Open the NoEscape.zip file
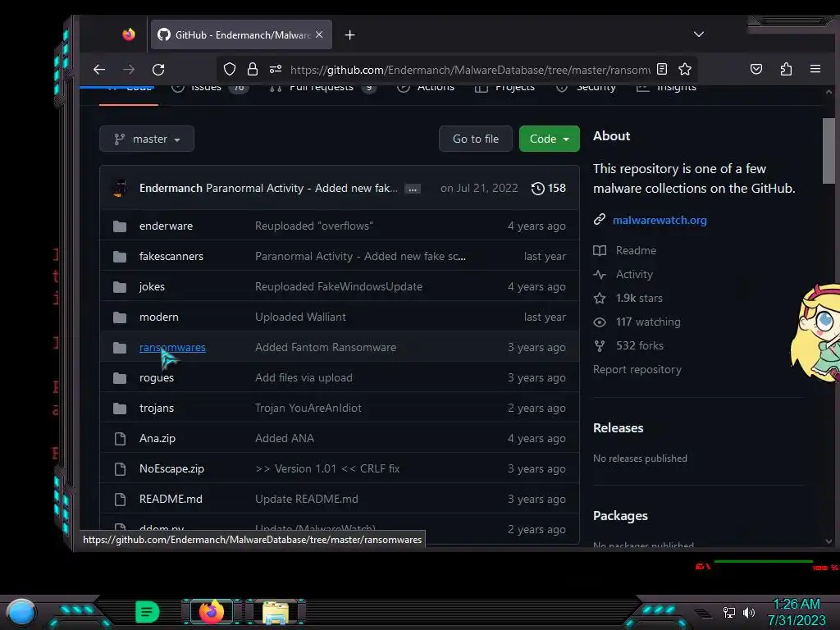Screen dimensions: 840x630 (x=171, y=468)
